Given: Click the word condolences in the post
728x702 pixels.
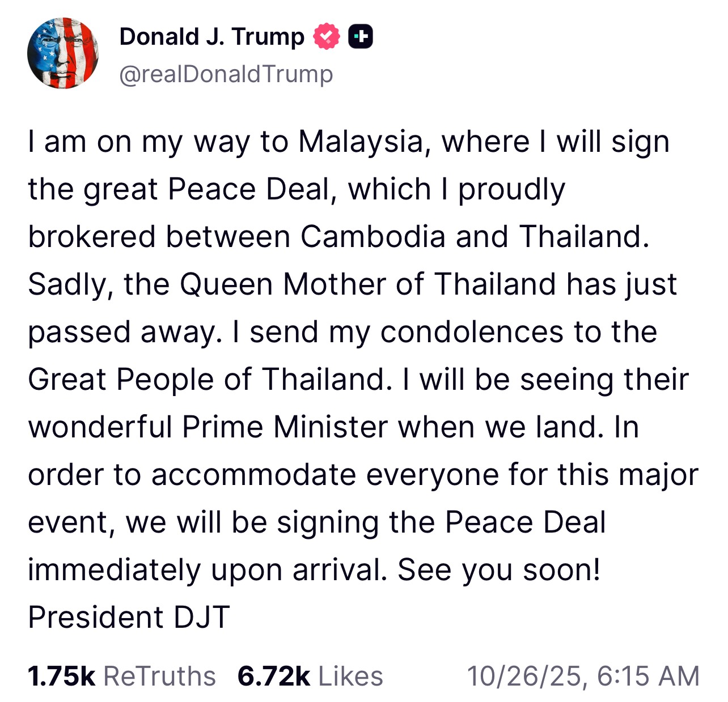Looking at the screenshot, I should pos(472,331).
